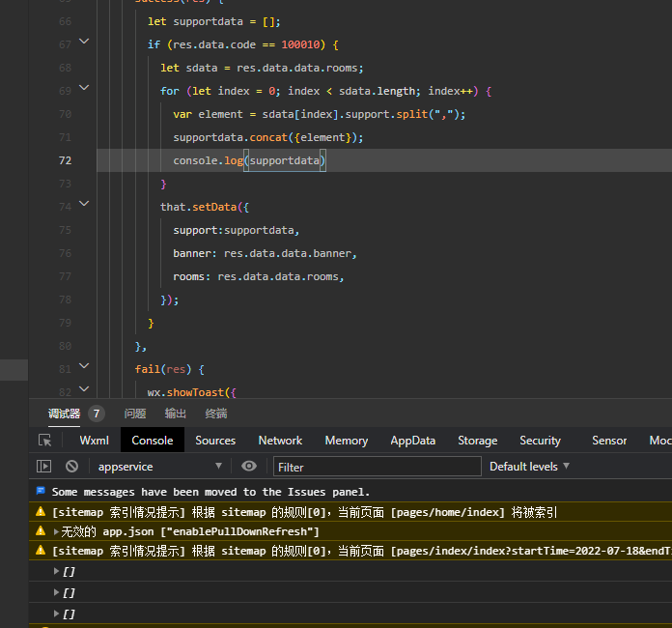Switch to the AppData tab
This screenshot has height=628, width=672.
click(412, 441)
